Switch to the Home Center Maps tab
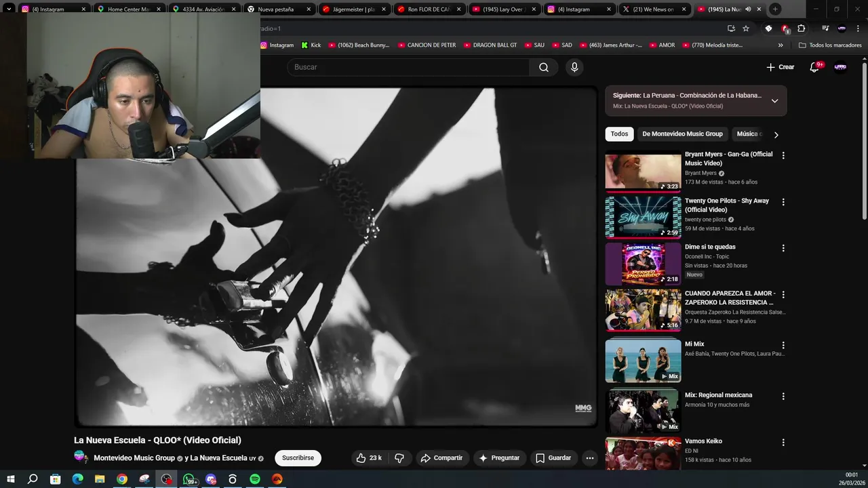868x488 pixels. (128, 9)
